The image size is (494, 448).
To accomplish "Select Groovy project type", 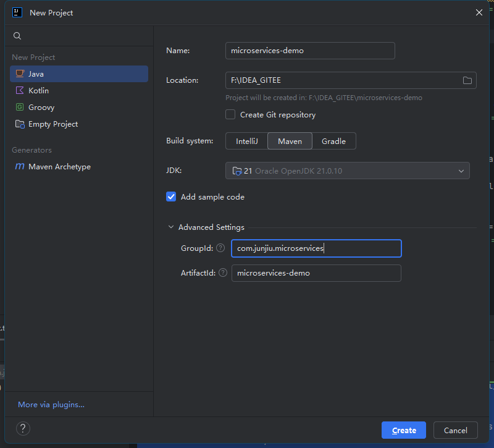I will coord(79,107).
